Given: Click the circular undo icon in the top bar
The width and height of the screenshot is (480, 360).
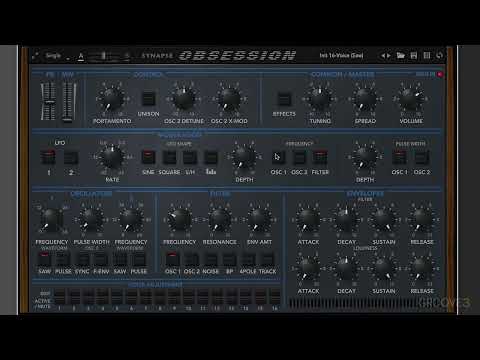Looking at the screenshot, I should click(x=439, y=55).
